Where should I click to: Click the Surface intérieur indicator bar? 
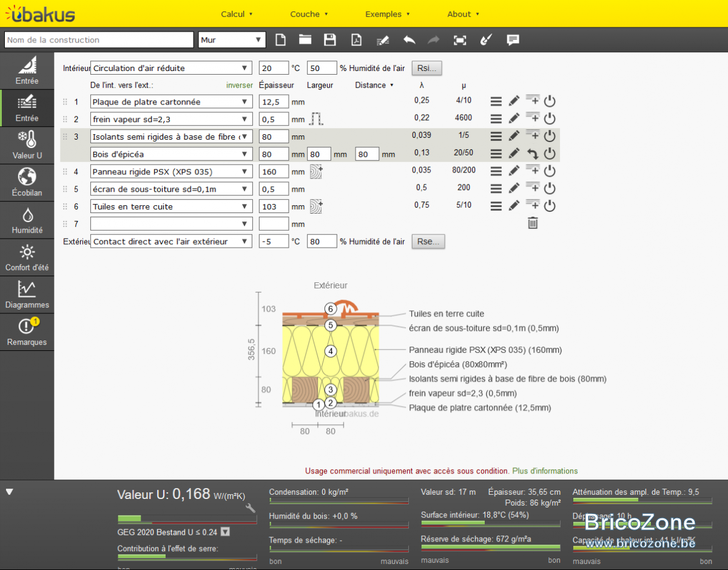pos(490,523)
